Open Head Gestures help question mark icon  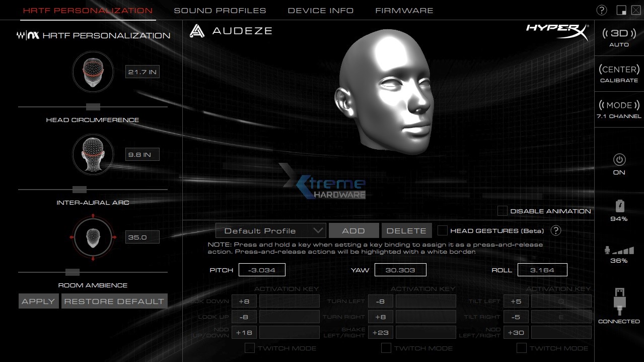[x=556, y=231]
